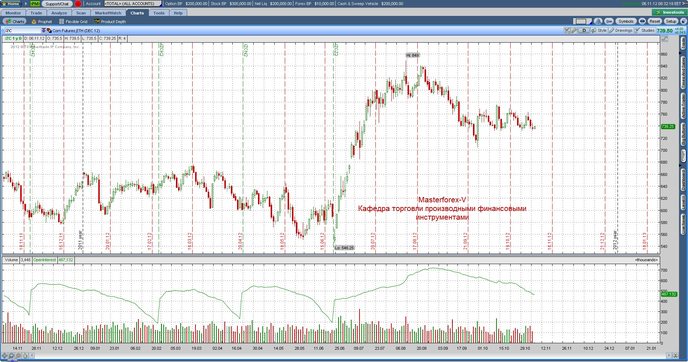This screenshot has height=362, width=688.
Task: Select the D timeframe button
Action: [584, 31]
